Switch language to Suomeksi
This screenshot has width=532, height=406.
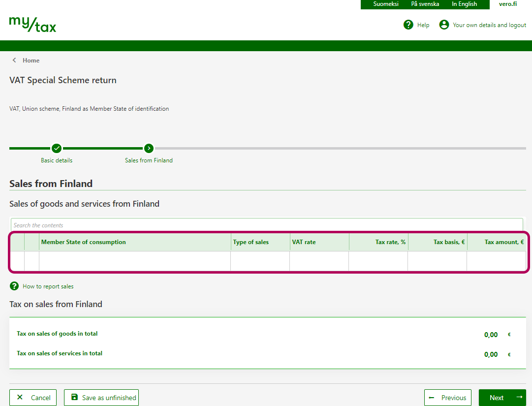pyautogui.click(x=386, y=4)
